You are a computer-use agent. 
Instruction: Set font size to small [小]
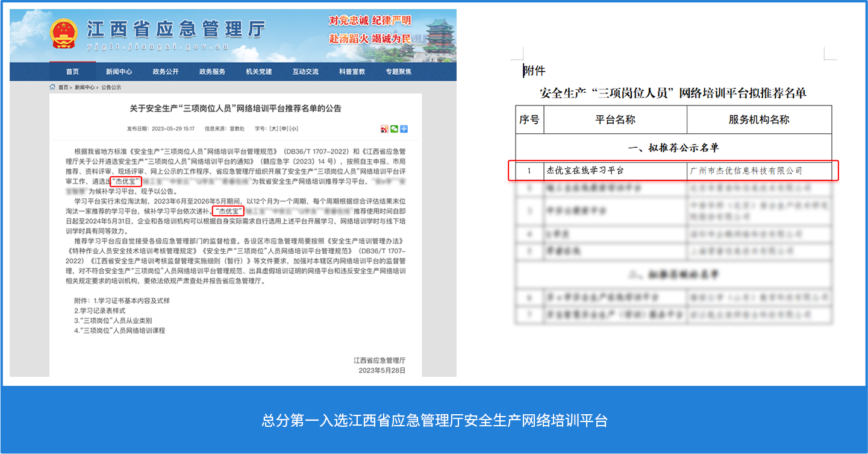coord(293,129)
